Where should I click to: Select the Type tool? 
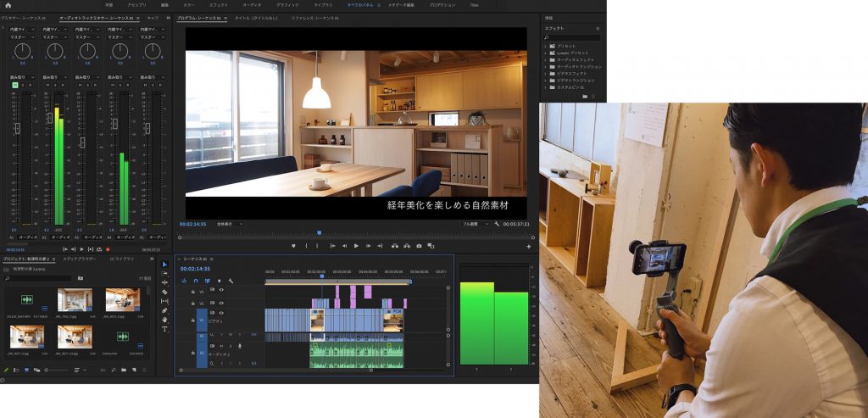[164, 329]
